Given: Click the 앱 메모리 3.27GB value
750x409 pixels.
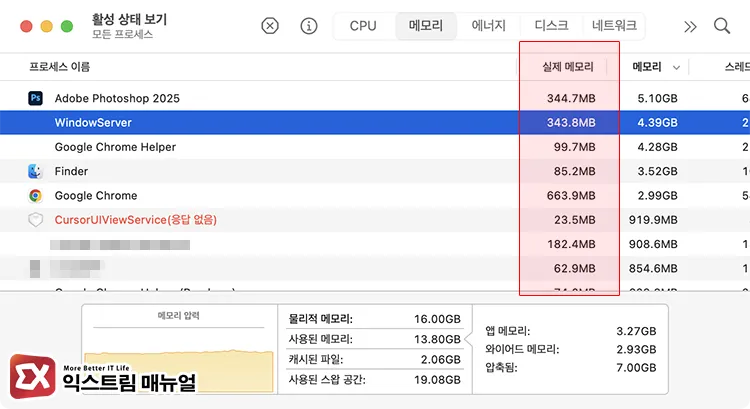Looking at the screenshot, I should 636,331.
